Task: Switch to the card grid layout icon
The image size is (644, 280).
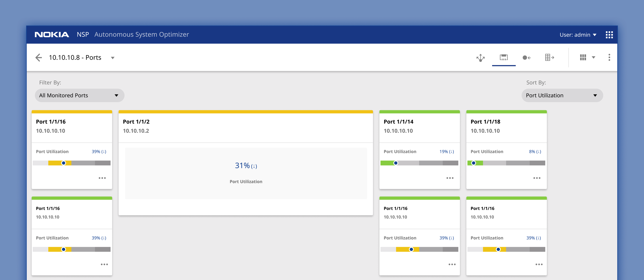Action: pyautogui.click(x=583, y=57)
